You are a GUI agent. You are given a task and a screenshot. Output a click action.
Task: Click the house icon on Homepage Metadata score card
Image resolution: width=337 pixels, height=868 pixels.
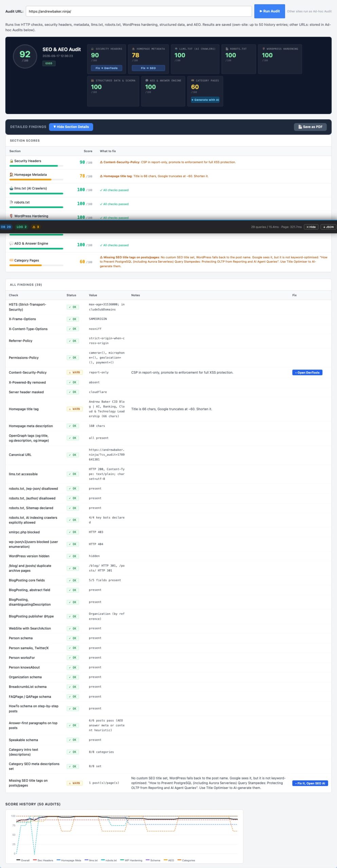coord(133,49)
